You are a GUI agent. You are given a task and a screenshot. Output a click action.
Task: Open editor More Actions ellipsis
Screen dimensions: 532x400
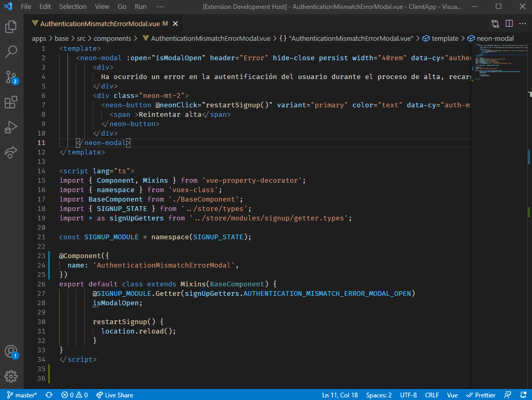pyautogui.click(x=523, y=24)
